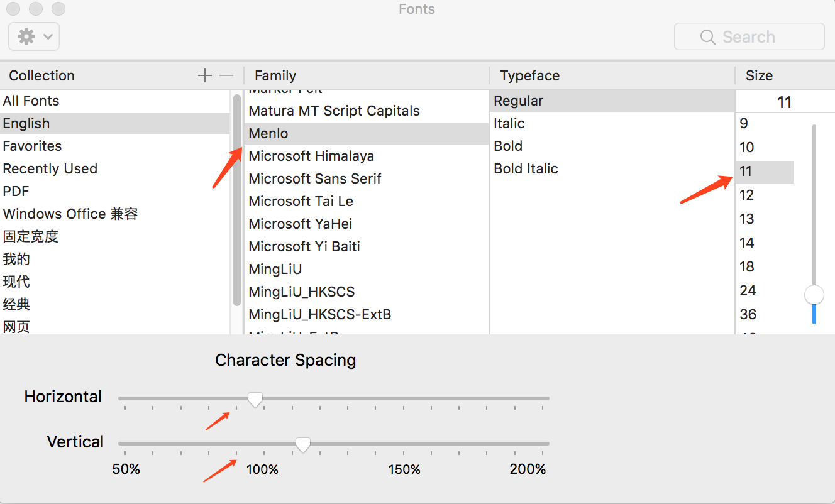Click the Horizontal character spacing slider handle
The image size is (835, 504).
click(255, 400)
